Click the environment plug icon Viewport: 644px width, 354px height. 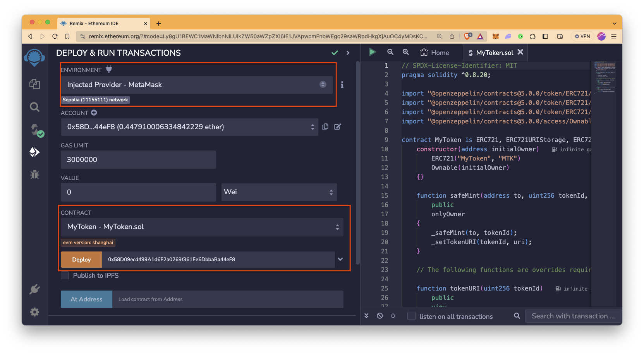pyautogui.click(x=109, y=69)
